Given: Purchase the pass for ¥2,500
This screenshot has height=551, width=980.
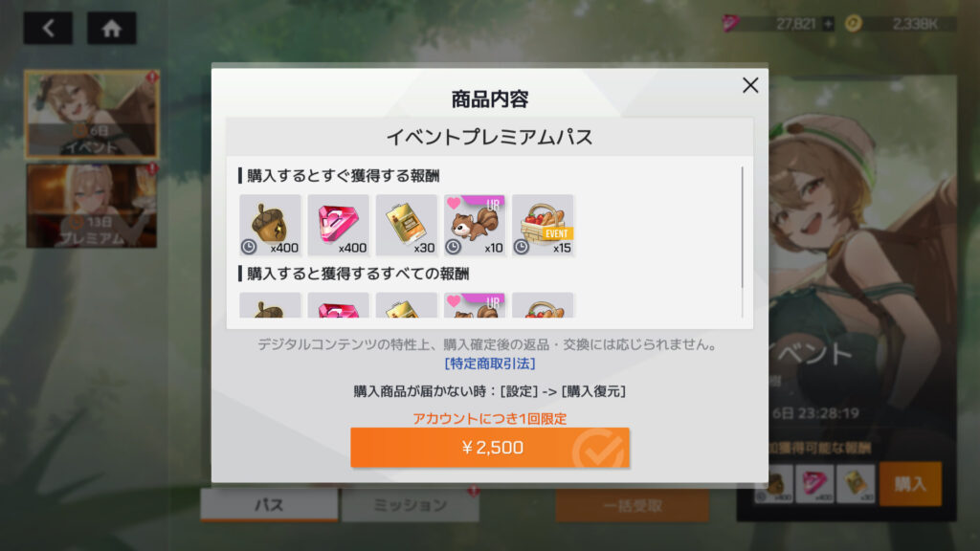Looking at the screenshot, I should point(489,448).
